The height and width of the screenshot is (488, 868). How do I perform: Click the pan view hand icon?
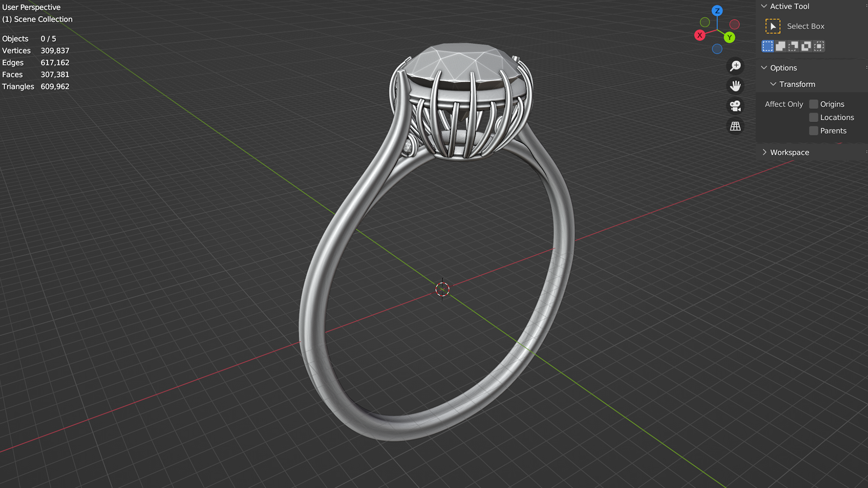[736, 86]
